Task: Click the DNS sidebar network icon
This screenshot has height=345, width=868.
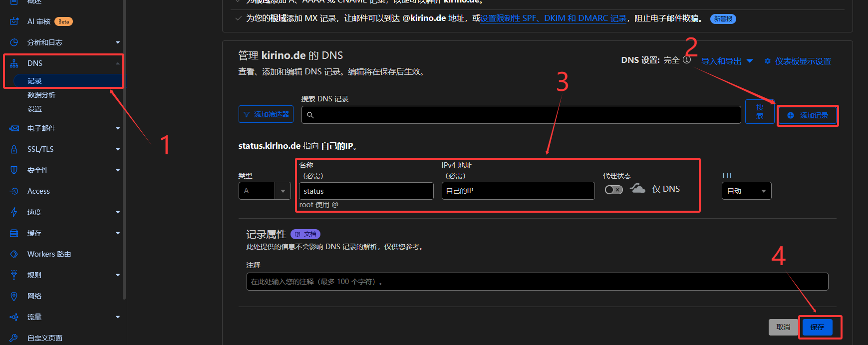Action: pos(14,63)
